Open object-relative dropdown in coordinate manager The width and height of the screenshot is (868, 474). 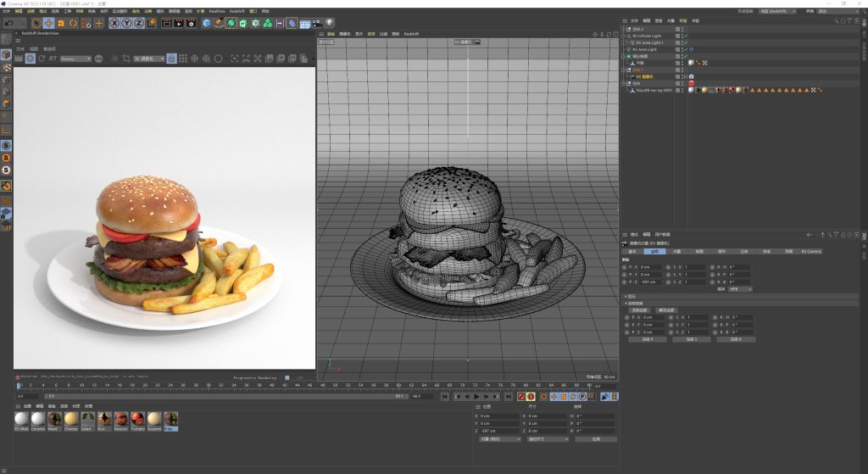click(x=500, y=439)
